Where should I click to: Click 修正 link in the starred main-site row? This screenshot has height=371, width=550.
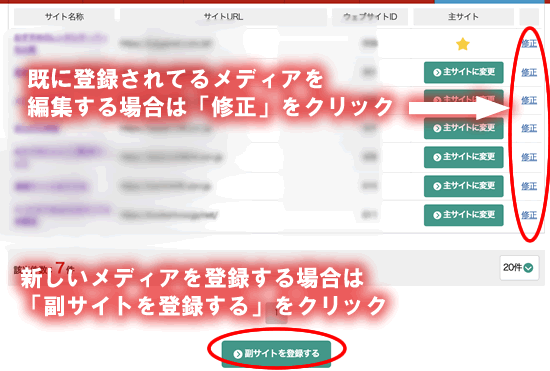point(529,43)
